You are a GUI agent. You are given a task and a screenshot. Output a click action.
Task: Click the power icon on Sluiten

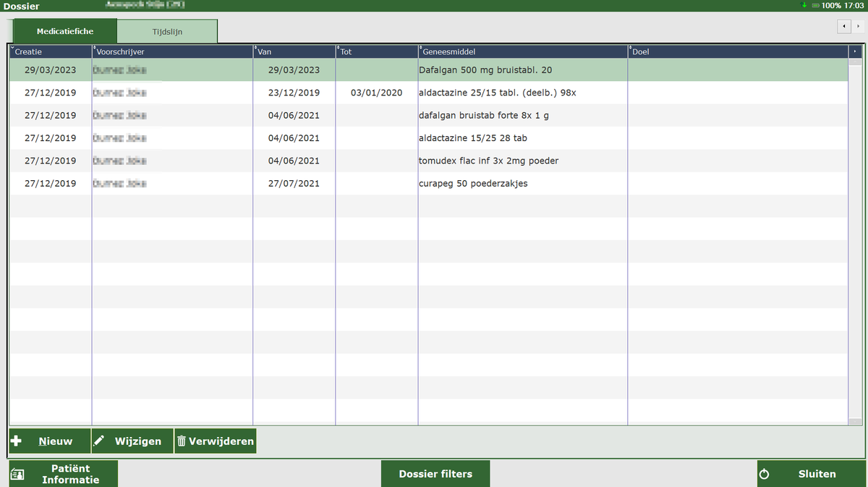(x=765, y=475)
